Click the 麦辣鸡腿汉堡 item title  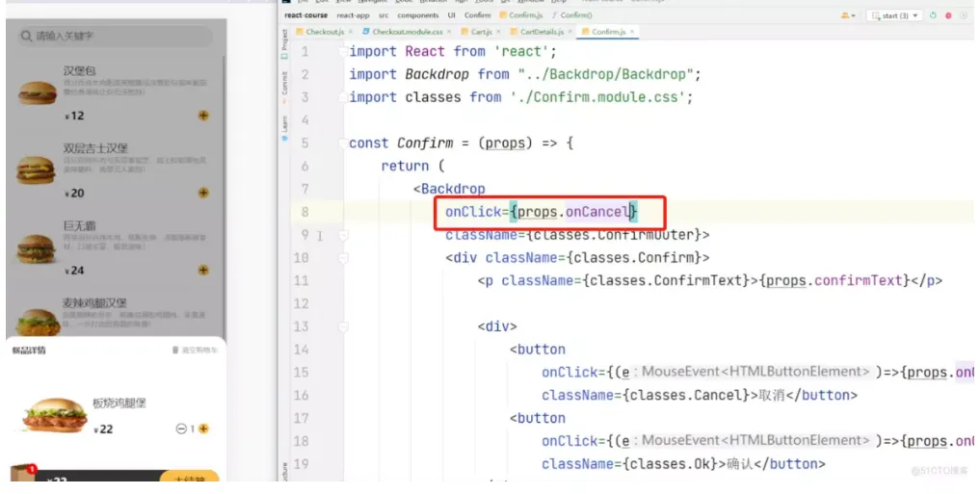tap(94, 303)
